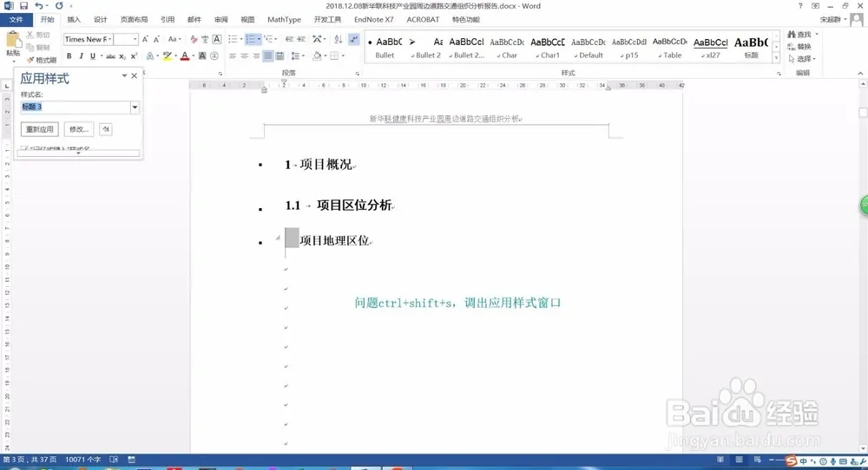This screenshot has height=470, width=868.
Task: Open the Times New Roman font dropdown
Action: 109,39
